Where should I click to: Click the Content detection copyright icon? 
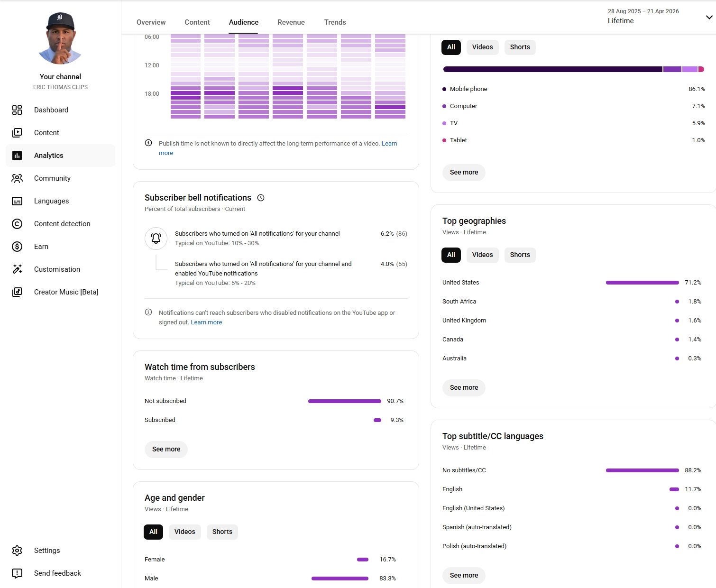pyautogui.click(x=17, y=224)
